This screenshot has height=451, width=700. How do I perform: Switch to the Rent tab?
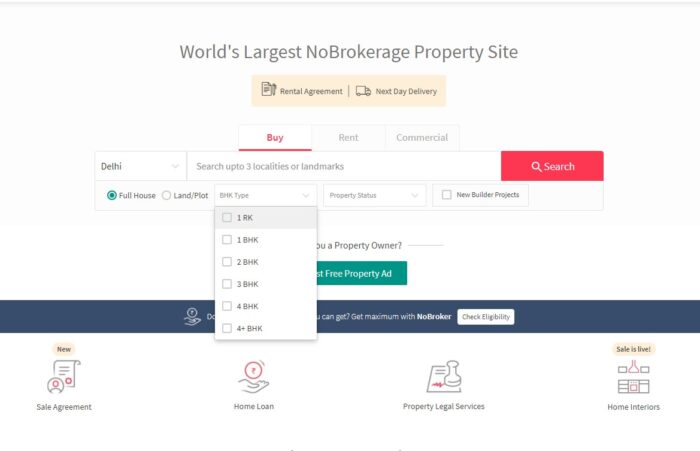pos(348,138)
